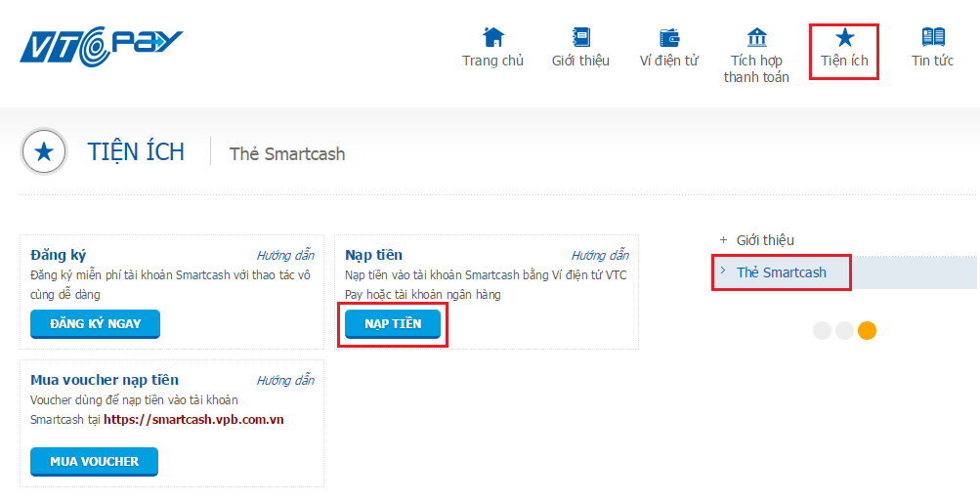Open Hướng dẫn link in Mua voucher box
Viewport: 980px width, 501px height.
click(285, 381)
